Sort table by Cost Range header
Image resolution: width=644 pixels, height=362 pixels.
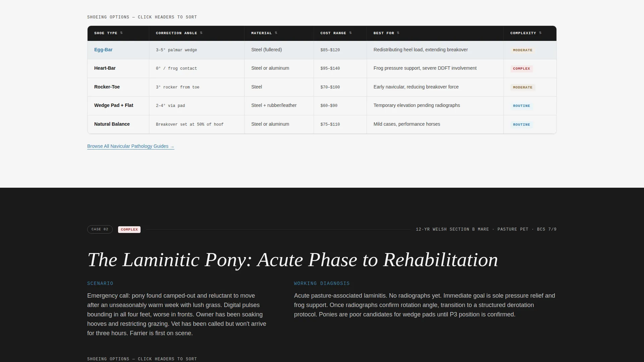point(340,33)
